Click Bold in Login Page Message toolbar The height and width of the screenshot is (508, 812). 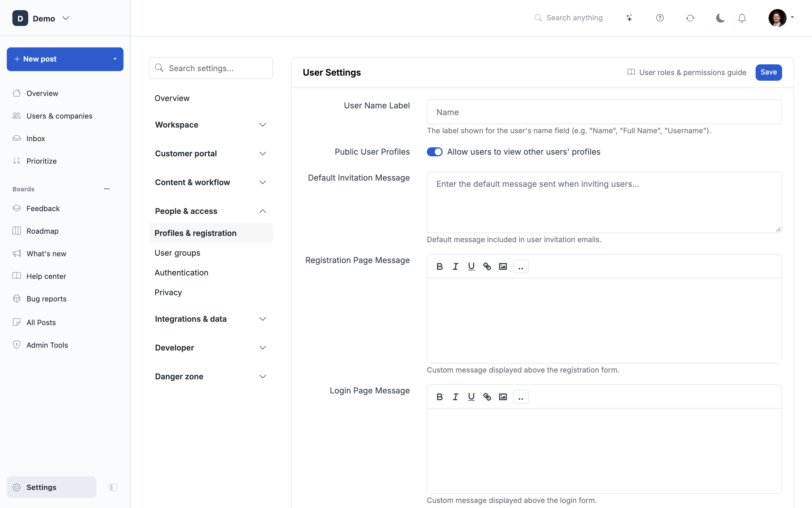pos(440,397)
